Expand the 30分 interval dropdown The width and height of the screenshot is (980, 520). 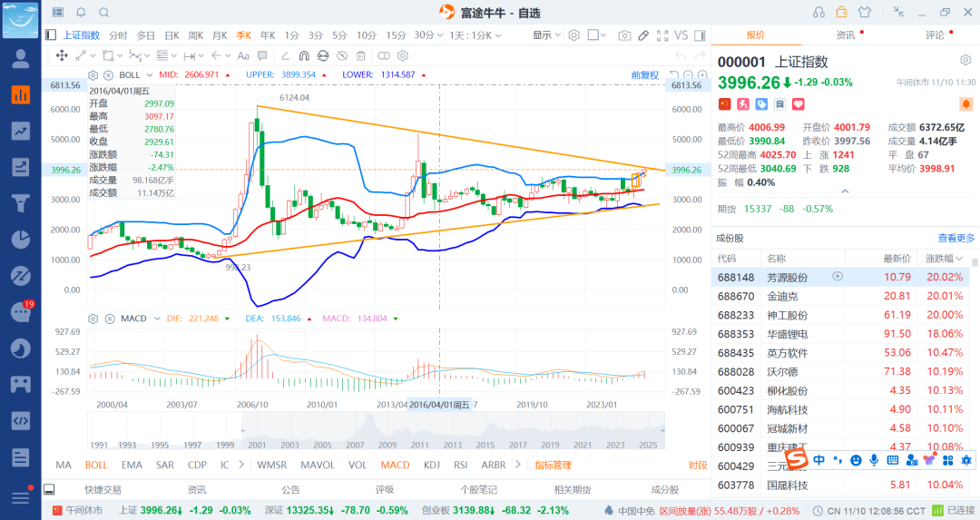pyautogui.click(x=440, y=35)
